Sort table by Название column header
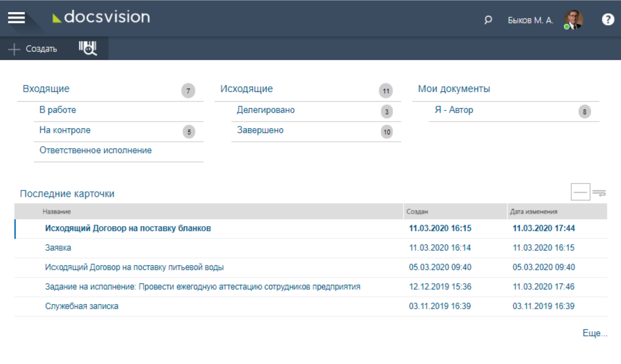 [x=57, y=211]
